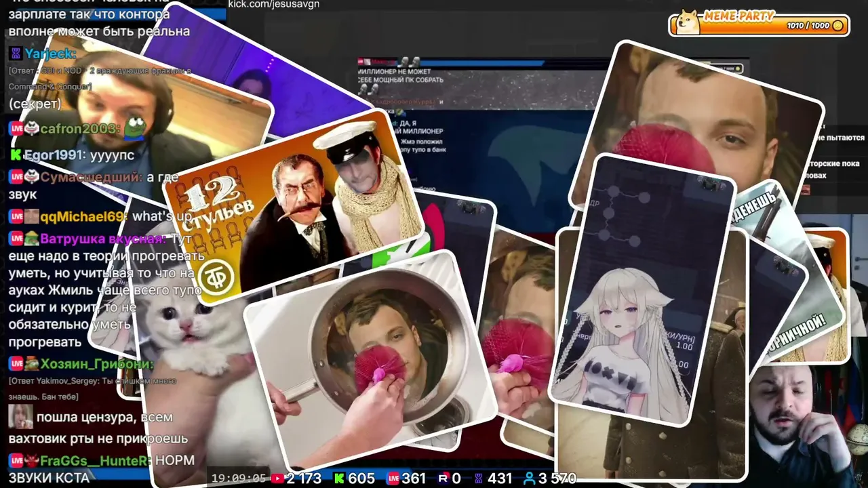Click the green Kick icon beside 605

[x=339, y=479]
